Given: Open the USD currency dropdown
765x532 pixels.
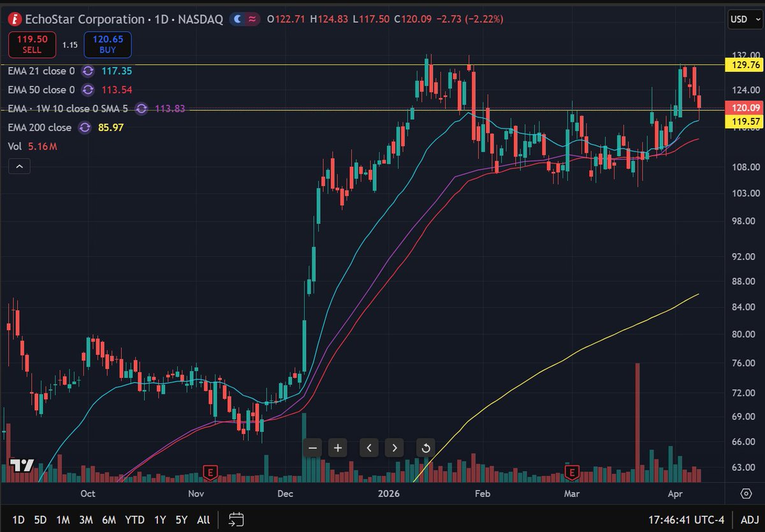Looking at the screenshot, I should click(x=746, y=19).
